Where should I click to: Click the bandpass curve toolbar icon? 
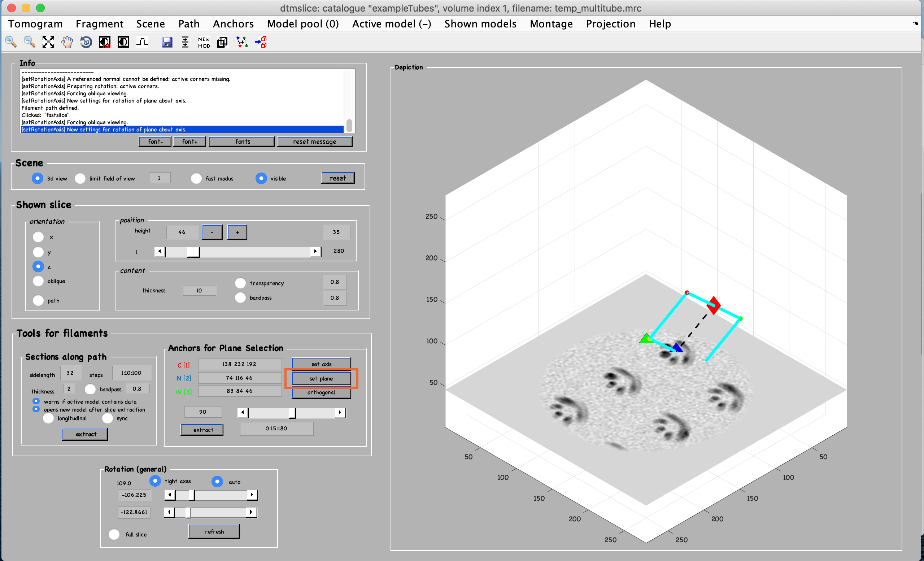click(x=142, y=42)
